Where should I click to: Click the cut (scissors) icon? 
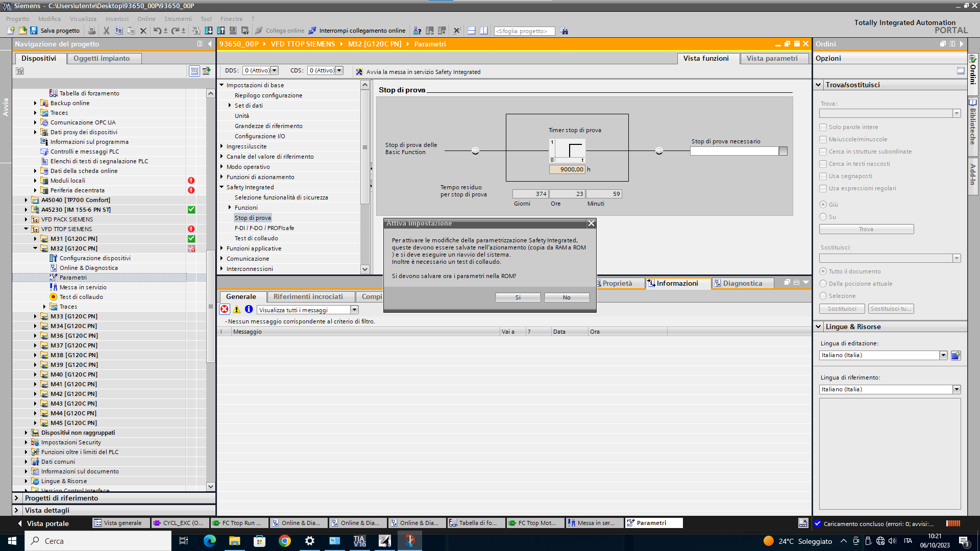tap(106, 31)
